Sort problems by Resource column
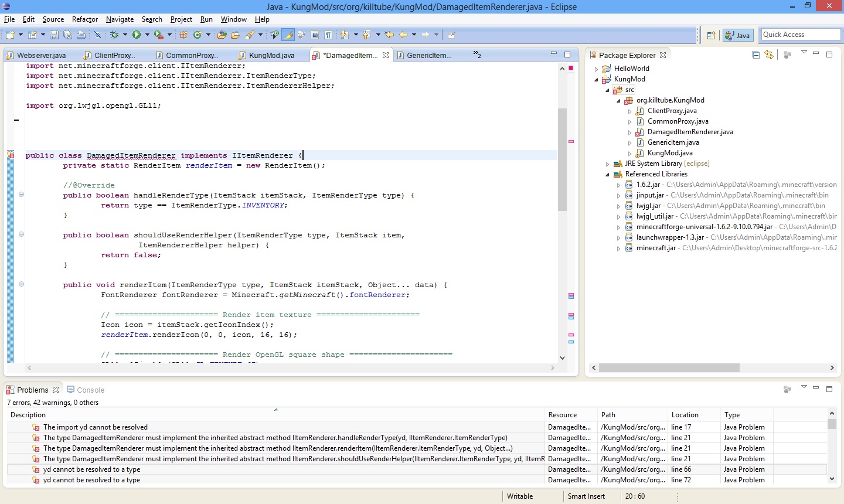Viewport: 844px width, 504px height. tap(571, 414)
